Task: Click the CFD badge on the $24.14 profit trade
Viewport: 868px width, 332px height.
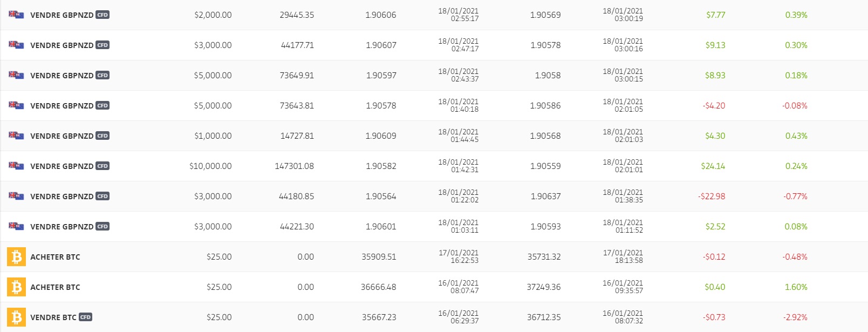Action: point(102,166)
